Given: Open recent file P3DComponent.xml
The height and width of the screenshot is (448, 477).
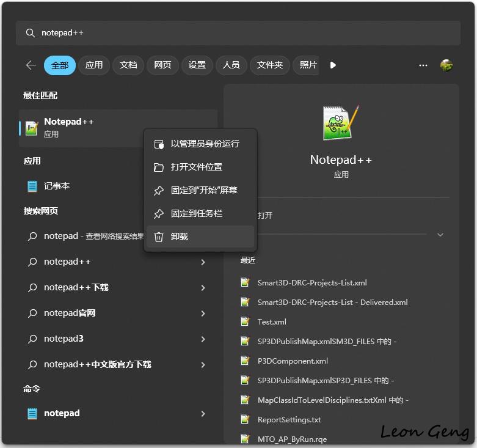Looking at the screenshot, I should (293, 361).
